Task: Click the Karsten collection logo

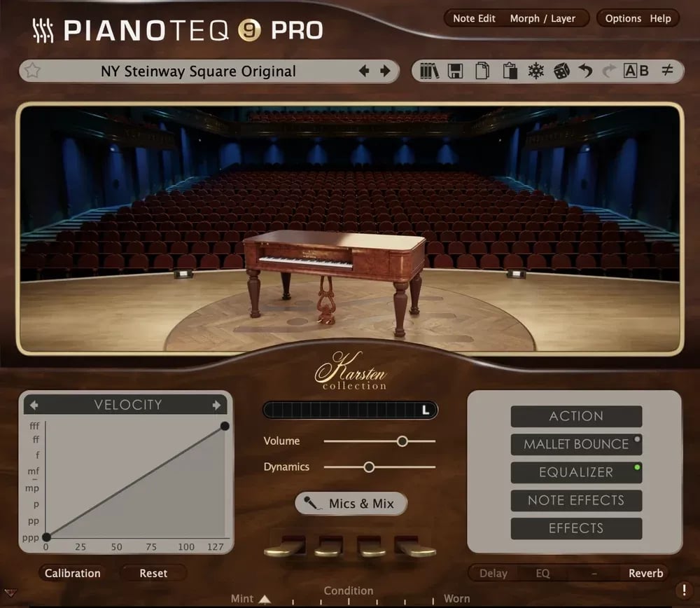Action: click(351, 372)
